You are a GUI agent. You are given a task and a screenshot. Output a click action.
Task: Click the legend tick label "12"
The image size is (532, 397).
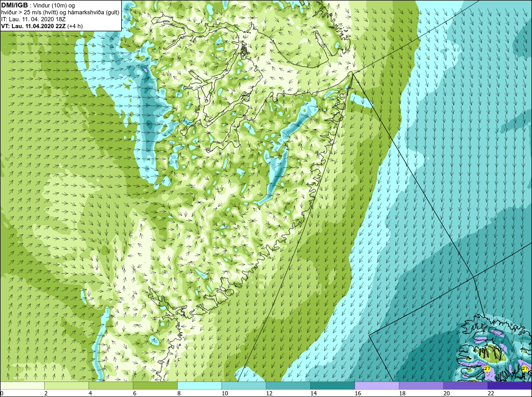[x=269, y=393]
